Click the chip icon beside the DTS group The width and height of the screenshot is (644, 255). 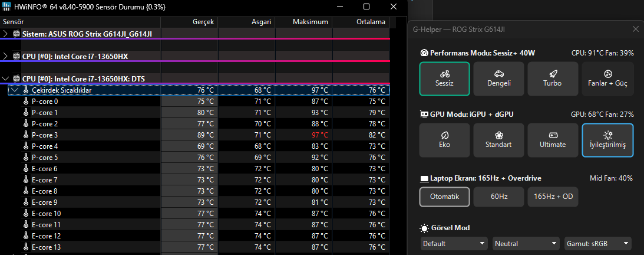pyautogui.click(x=16, y=79)
